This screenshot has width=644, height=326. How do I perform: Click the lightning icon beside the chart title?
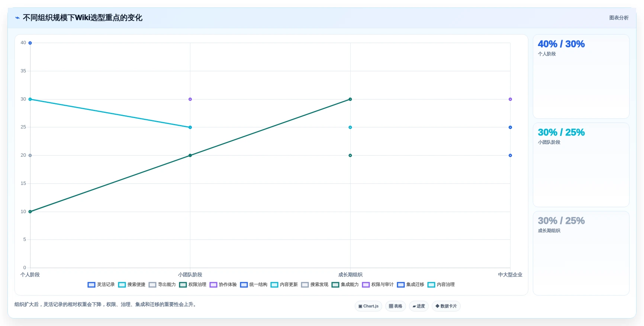click(x=17, y=18)
